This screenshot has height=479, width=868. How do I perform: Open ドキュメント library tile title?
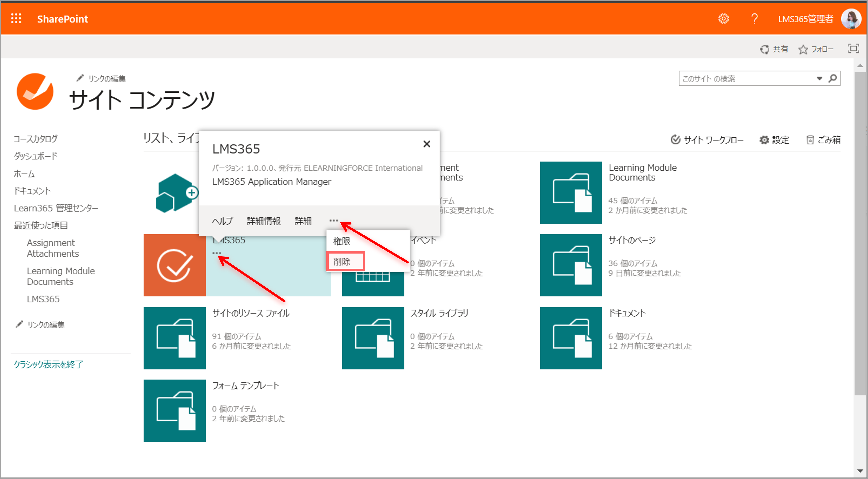tap(627, 313)
